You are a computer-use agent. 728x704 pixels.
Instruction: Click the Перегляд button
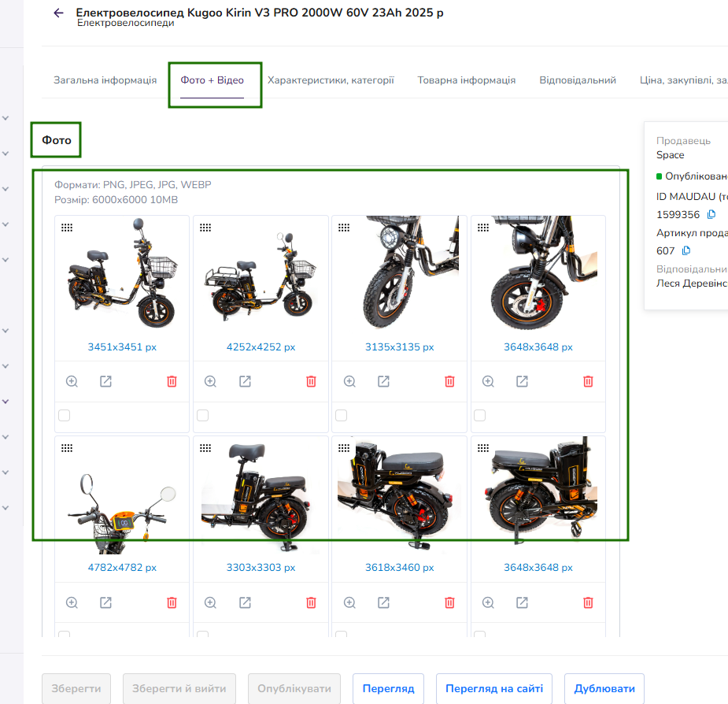388,688
